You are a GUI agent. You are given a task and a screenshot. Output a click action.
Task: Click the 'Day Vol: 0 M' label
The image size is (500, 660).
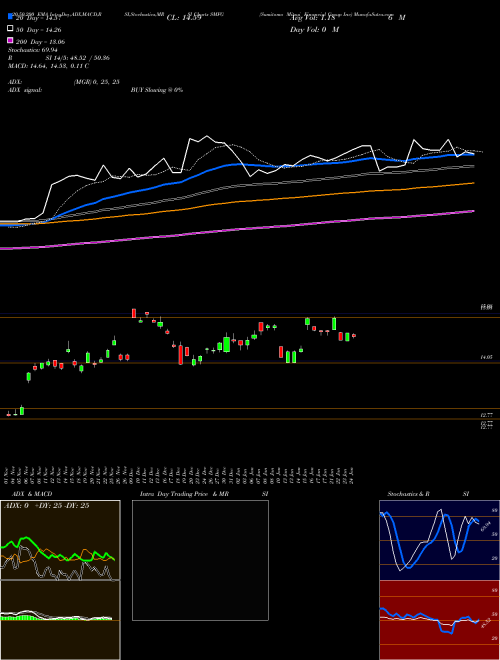point(315,29)
